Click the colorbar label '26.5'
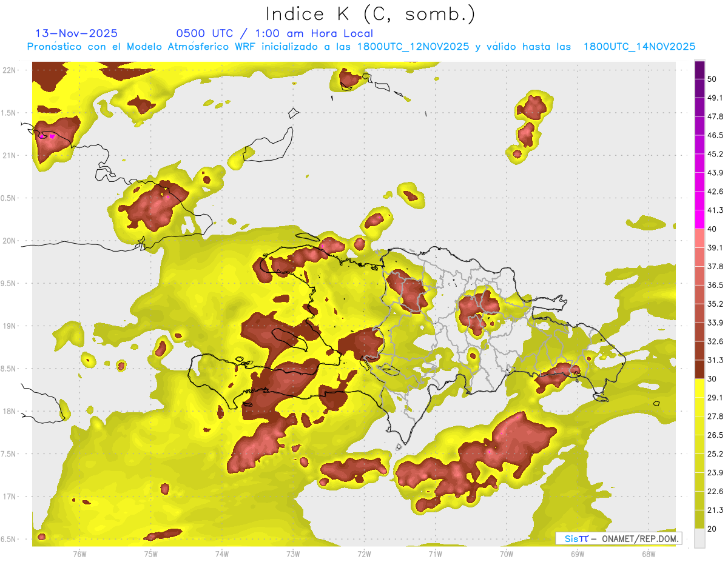 (715, 435)
